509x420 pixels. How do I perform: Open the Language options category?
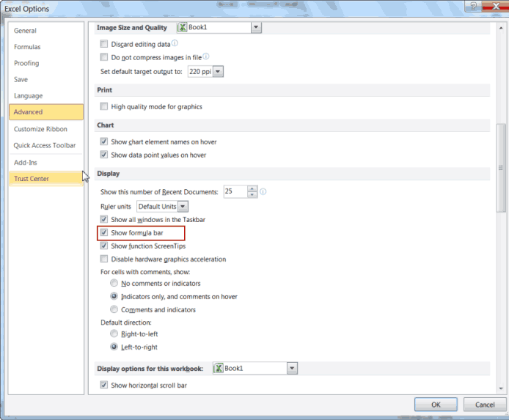coord(46,96)
